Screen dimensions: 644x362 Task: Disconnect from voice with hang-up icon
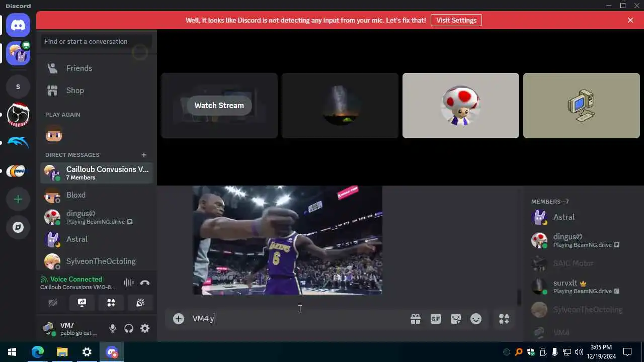tap(145, 283)
